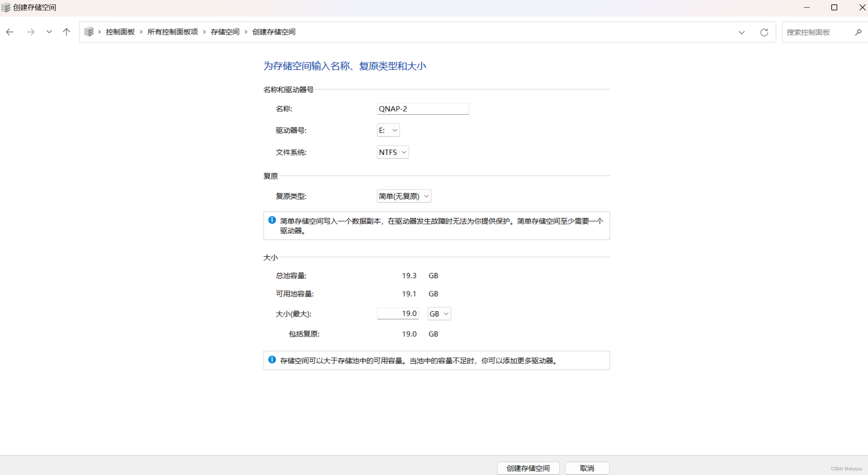Open the NTFS file system dropdown
The height and width of the screenshot is (475, 868).
[393, 152]
